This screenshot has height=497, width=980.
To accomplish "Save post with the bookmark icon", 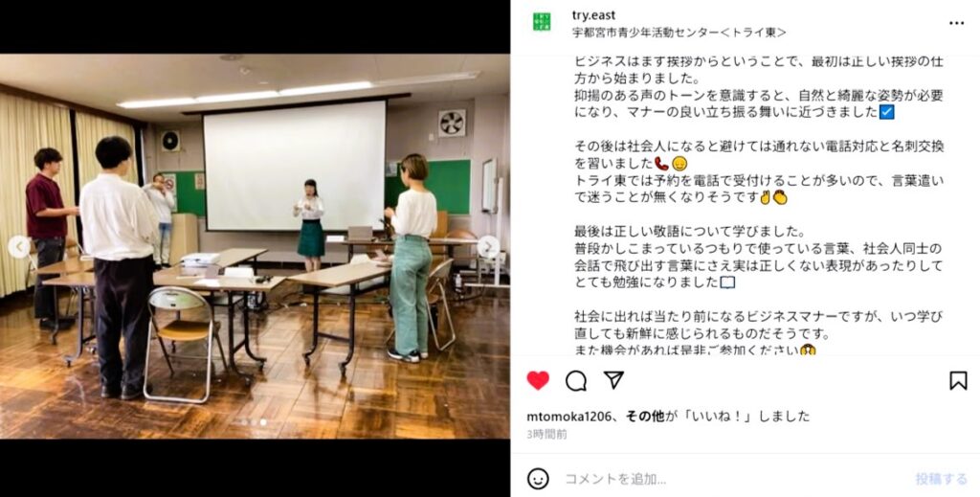I will (958, 380).
